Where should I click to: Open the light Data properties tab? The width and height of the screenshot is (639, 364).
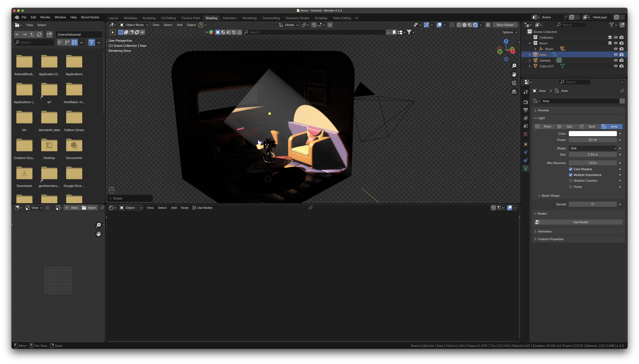pyautogui.click(x=526, y=168)
